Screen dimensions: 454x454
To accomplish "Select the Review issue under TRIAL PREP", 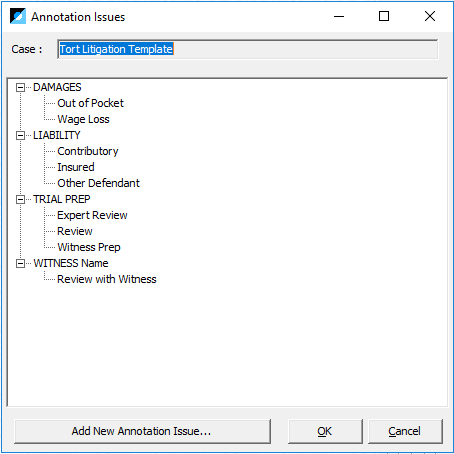I will (x=75, y=231).
